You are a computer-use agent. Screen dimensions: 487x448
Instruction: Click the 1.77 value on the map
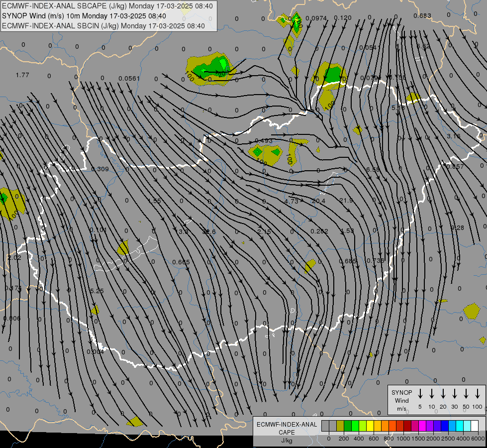tap(22, 75)
